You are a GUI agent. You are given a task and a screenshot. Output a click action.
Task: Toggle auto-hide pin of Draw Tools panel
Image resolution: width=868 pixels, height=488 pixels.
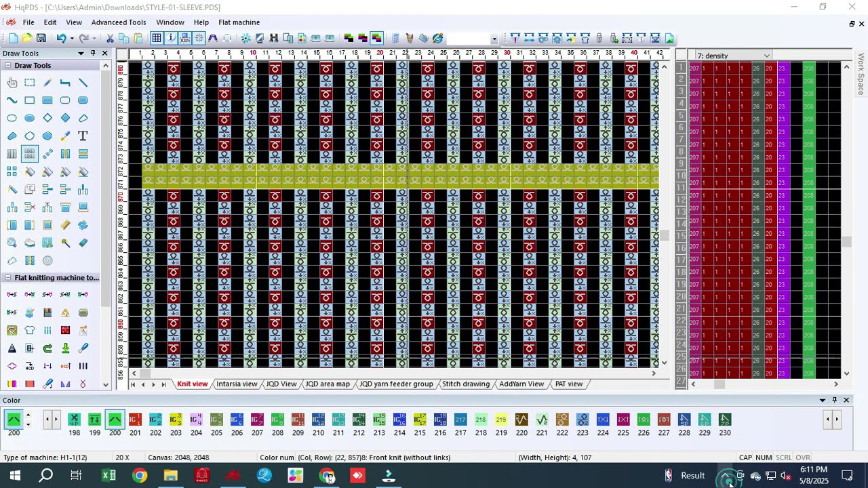[93, 53]
